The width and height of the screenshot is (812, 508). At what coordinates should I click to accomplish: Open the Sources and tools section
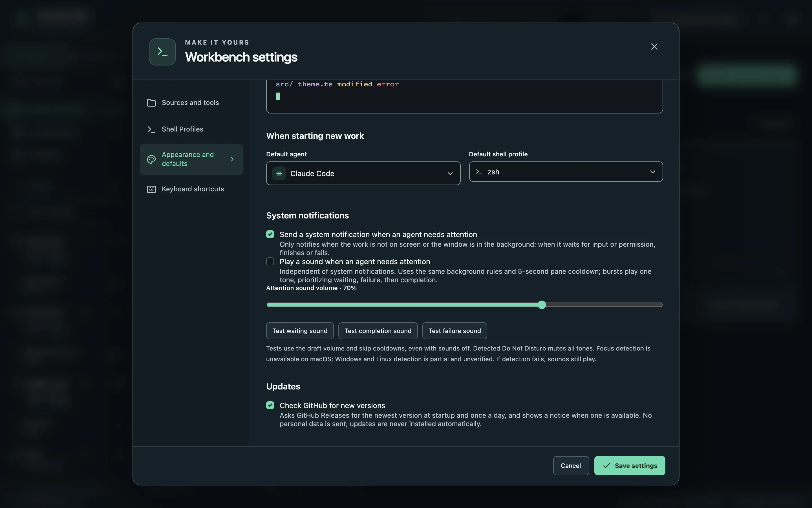[x=191, y=103]
